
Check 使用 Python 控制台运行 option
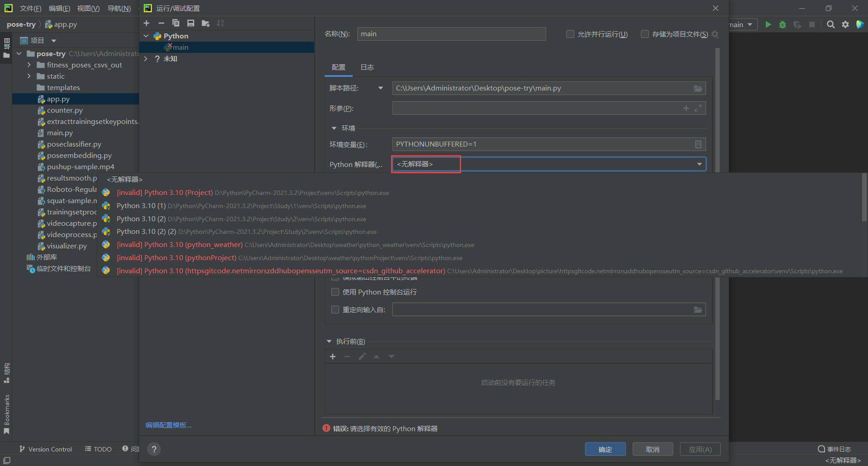tap(335, 292)
